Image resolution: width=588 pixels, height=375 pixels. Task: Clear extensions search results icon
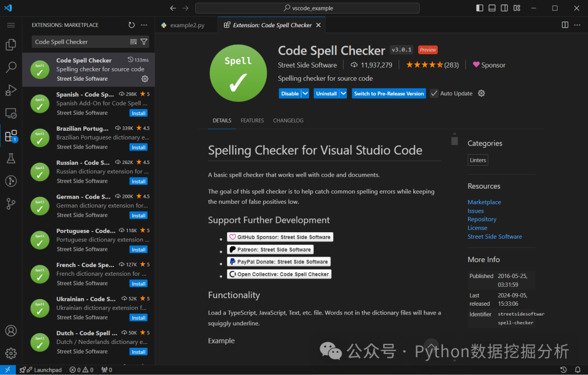[x=133, y=41]
